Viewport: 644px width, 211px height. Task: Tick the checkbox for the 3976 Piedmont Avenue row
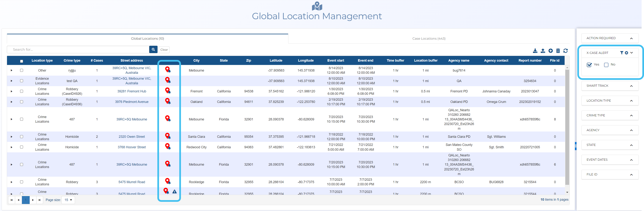pyautogui.click(x=22, y=102)
